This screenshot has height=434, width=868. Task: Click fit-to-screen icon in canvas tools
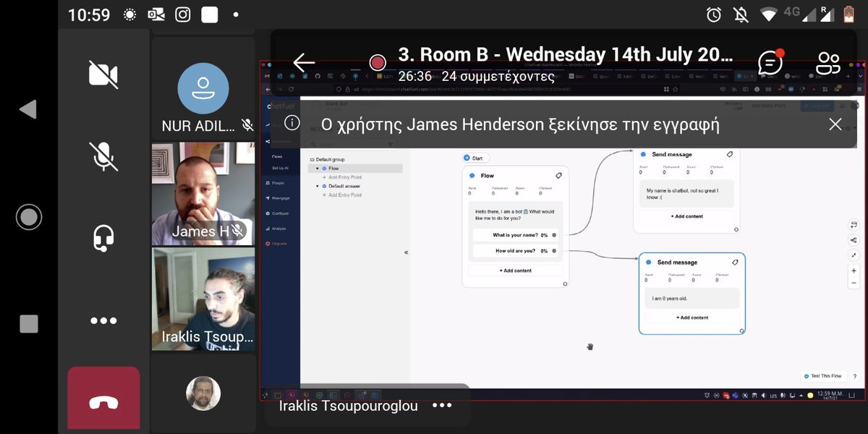(854, 255)
